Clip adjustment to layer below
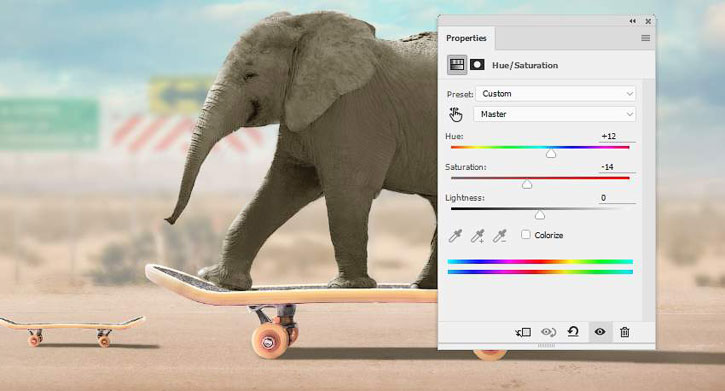Screen dimensions: 725x391 [523, 332]
